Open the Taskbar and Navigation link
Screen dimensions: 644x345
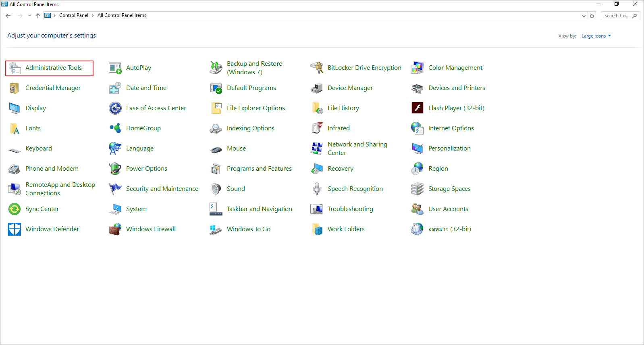[260, 209]
